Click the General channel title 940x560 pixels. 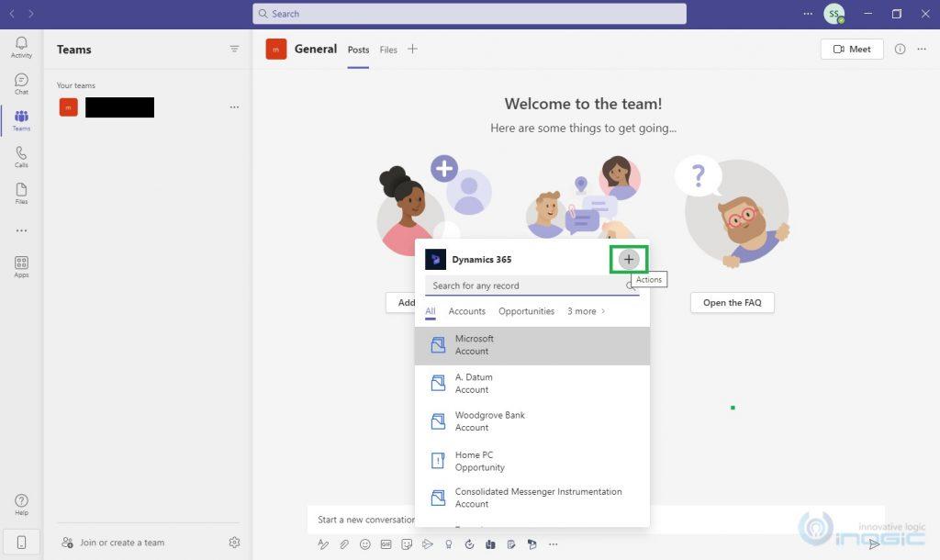coord(316,50)
